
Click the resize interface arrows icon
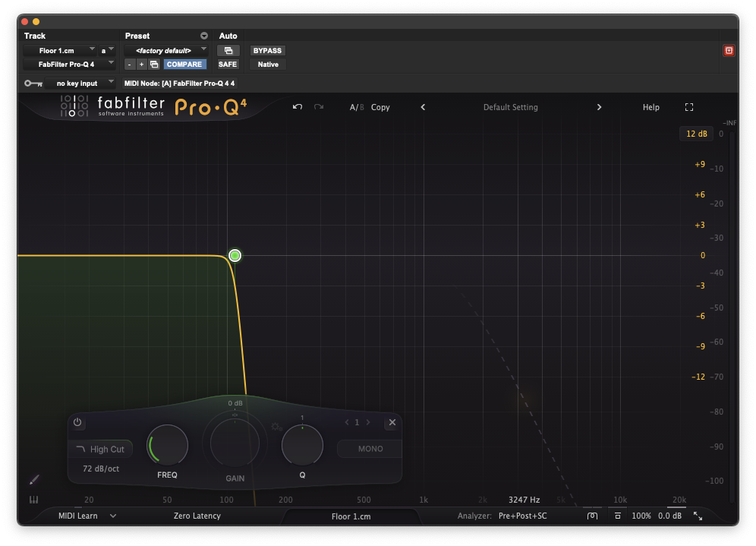click(x=698, y=516)
